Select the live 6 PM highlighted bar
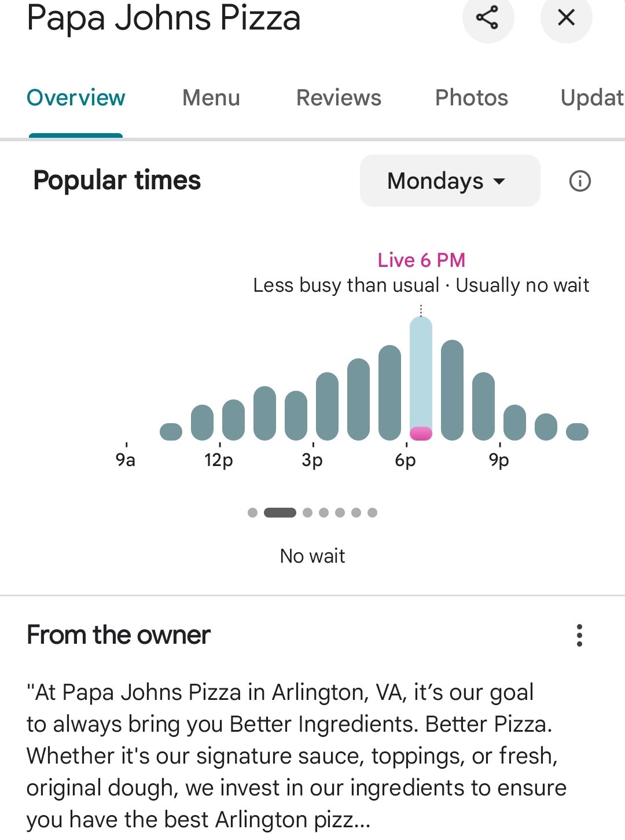Image resolution: width=625 pixels, height=840 pixels. (x=421, y=378)
